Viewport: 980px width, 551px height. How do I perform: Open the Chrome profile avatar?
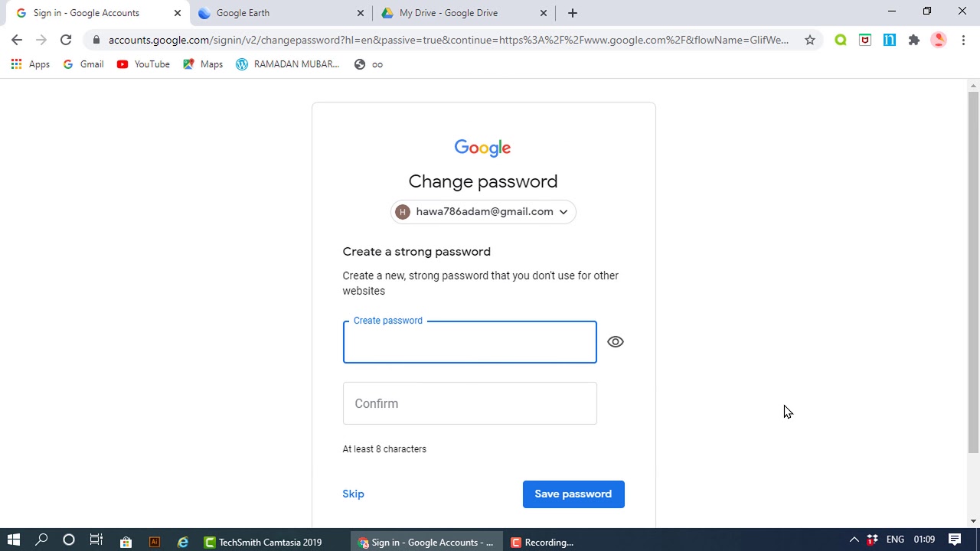click(x=939, y=40)
